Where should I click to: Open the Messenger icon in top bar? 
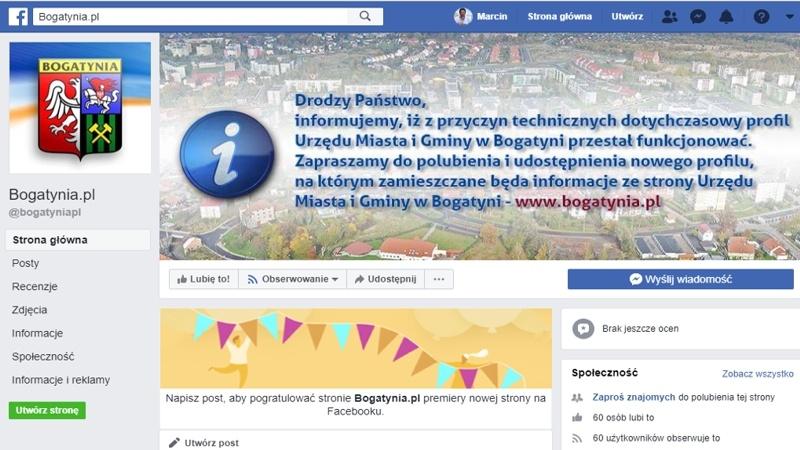[x=697, y=17]
